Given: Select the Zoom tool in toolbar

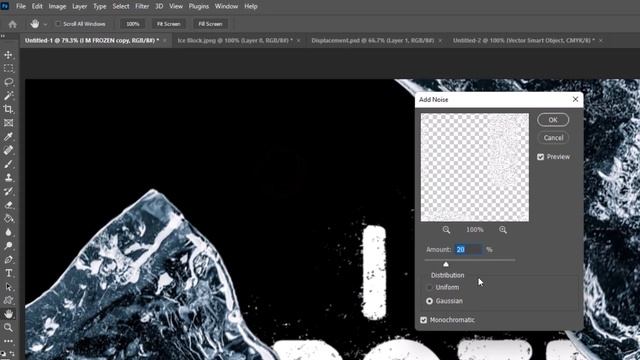Looking at the screenshot, I should tap(8, 327).
